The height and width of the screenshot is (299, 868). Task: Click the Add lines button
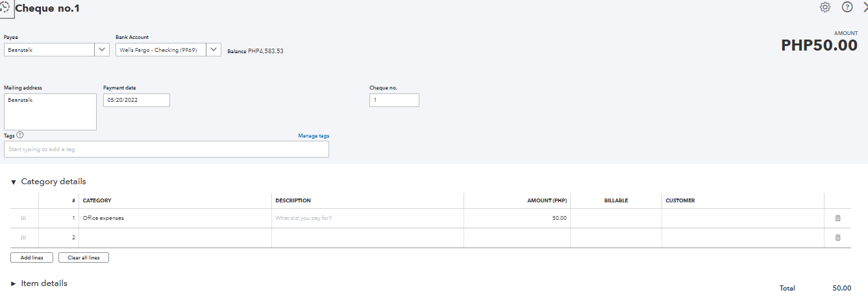point(32,257)
